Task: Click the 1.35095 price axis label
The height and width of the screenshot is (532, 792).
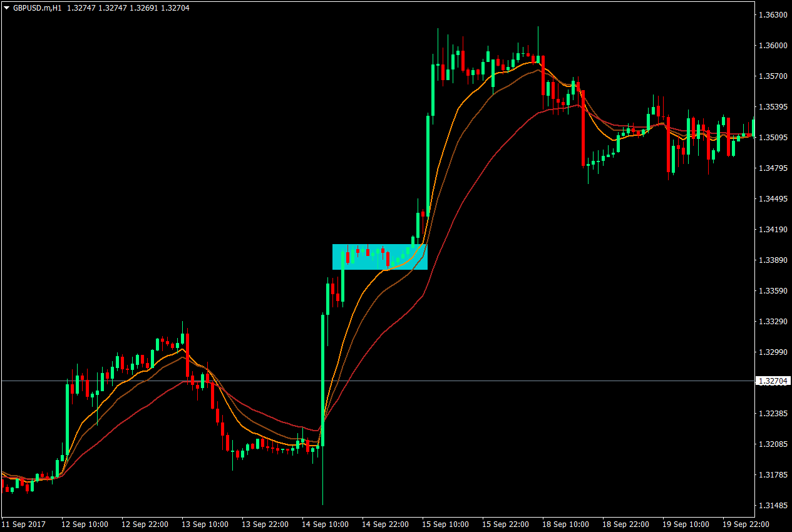Action: [x=772, y=138]
